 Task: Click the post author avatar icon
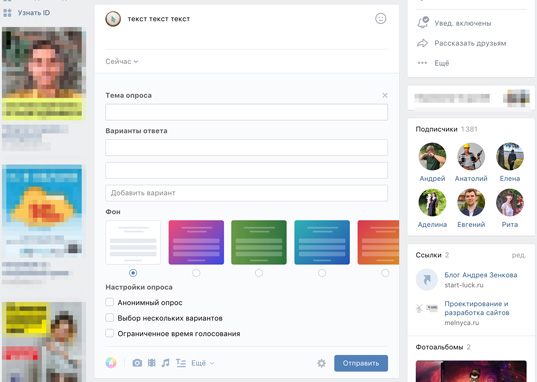click(x=113, y=19)
